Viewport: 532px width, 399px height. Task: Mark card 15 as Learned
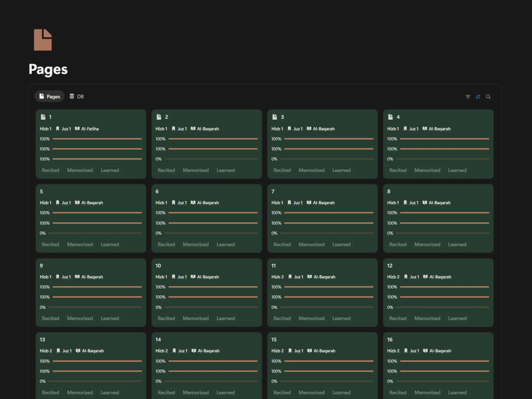341,393
